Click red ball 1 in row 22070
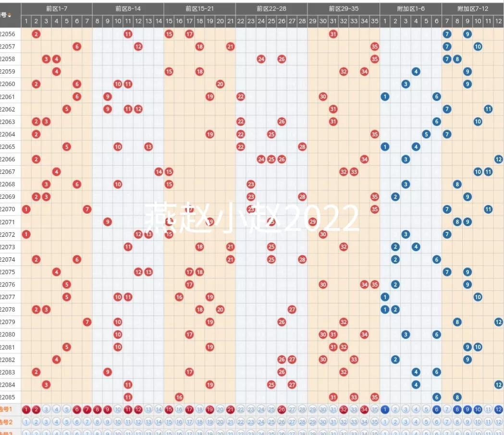 click(x=26, y=209)
